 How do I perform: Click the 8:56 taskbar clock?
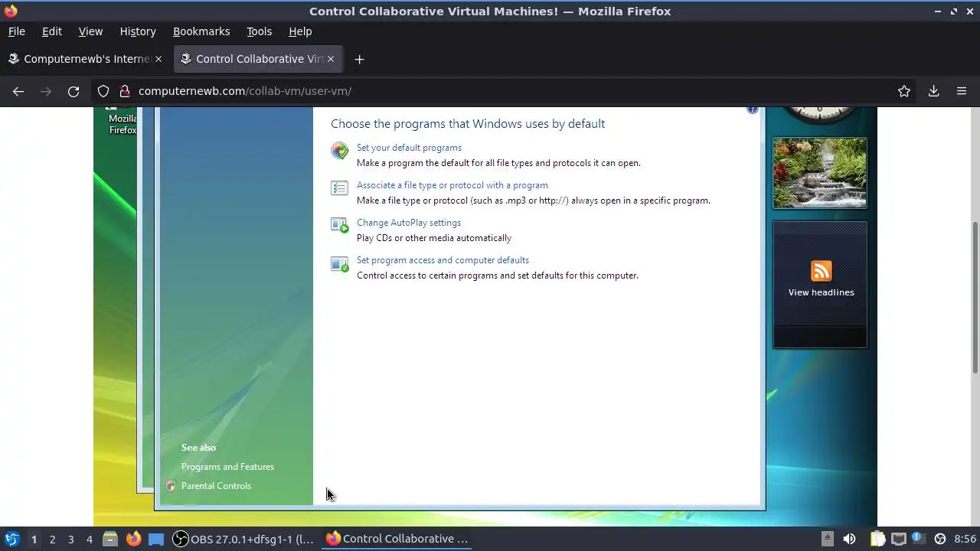click(965, 539)
